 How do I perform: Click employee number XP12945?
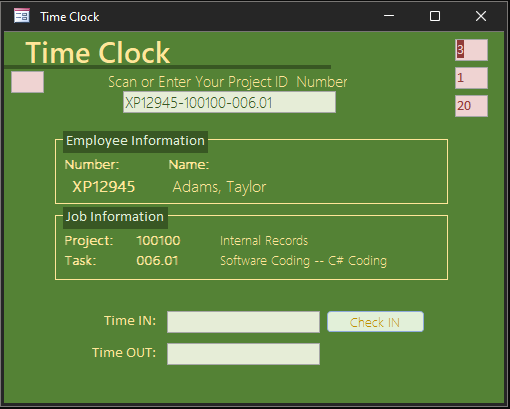(x=104, y=187)
